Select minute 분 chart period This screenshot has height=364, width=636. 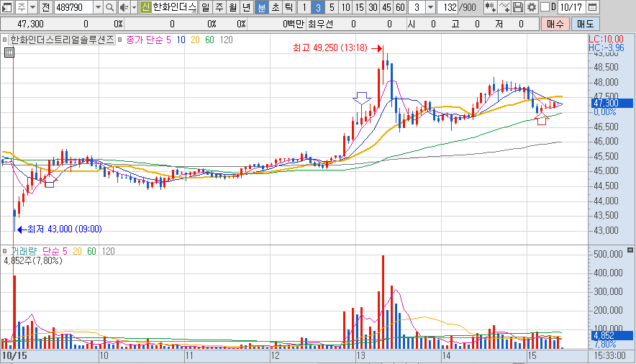coord(262,7)
